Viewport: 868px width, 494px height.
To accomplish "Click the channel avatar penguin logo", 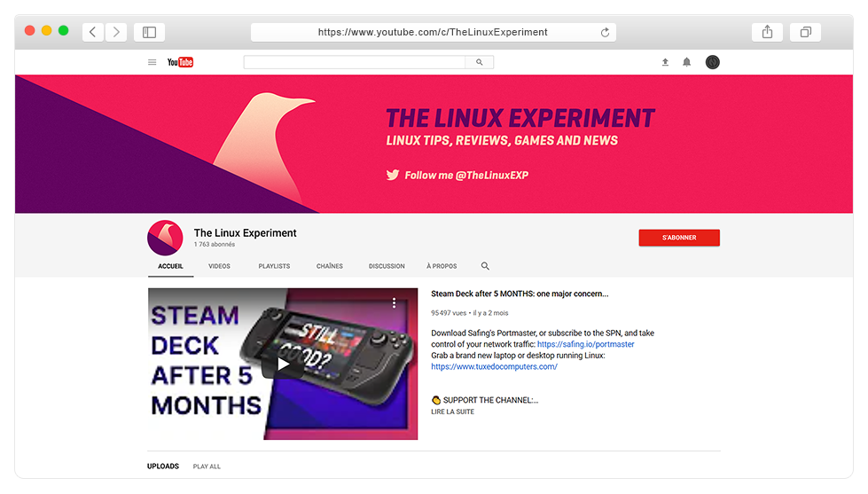I will 165,238.
